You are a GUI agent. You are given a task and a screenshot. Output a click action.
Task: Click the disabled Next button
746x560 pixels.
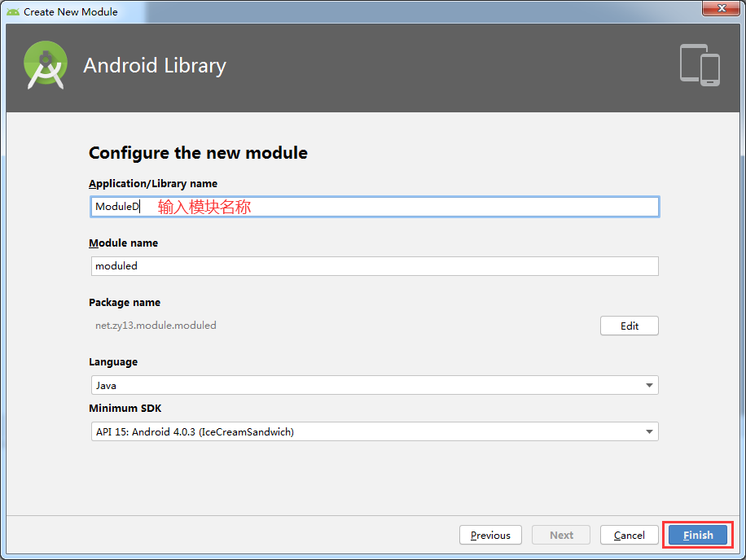coord(561,536)
